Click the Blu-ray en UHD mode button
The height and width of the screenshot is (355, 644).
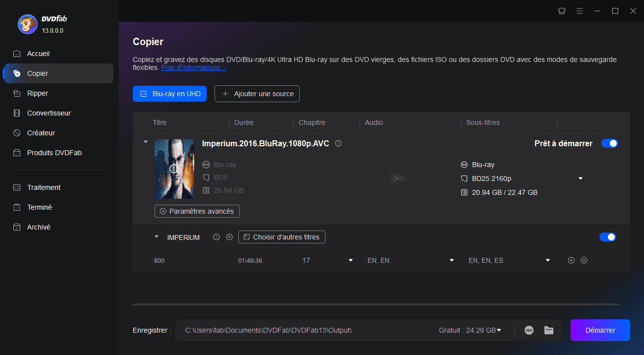tap(169, 94)
